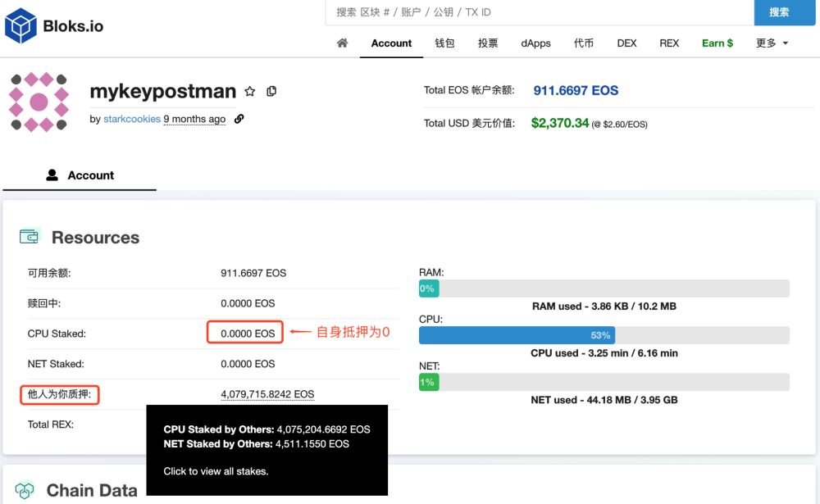Favorite mykeypostman with the star icon

click(x=250, y=92)
